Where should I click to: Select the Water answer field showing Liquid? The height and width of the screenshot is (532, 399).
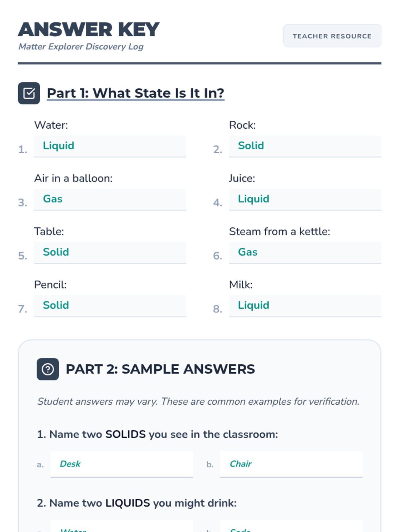pos(110,146)
